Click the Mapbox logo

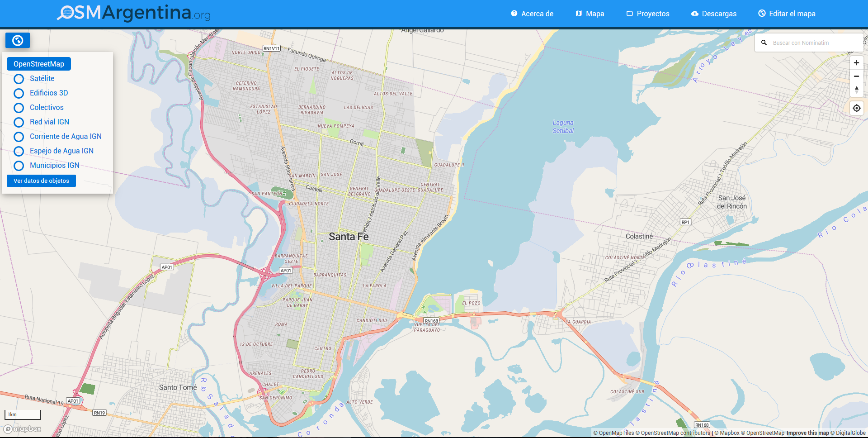23,429
